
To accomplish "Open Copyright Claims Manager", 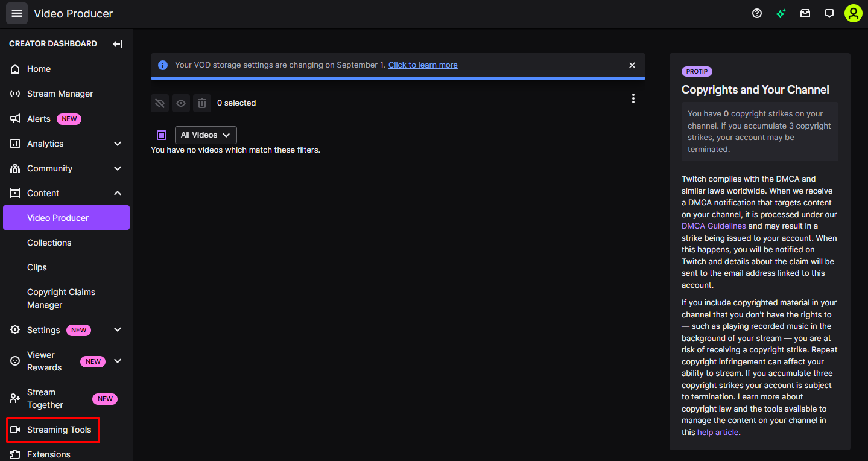I will tap(66, 299).
